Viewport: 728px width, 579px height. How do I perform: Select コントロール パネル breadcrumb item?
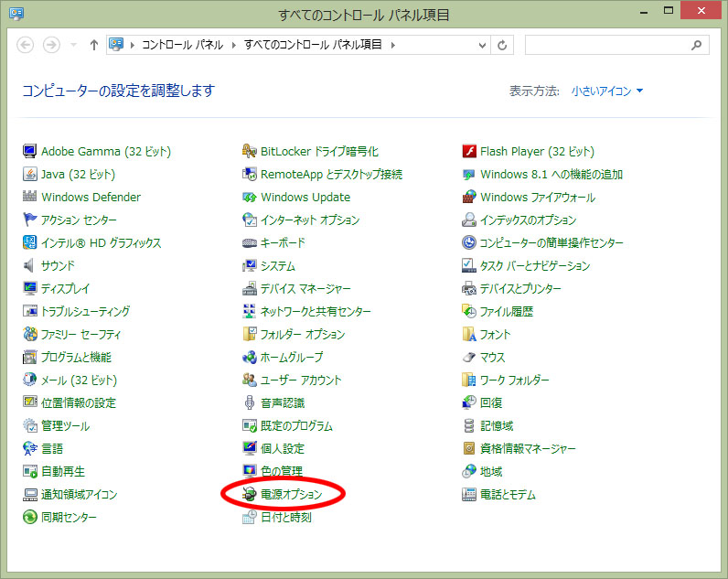pos(183,45)
